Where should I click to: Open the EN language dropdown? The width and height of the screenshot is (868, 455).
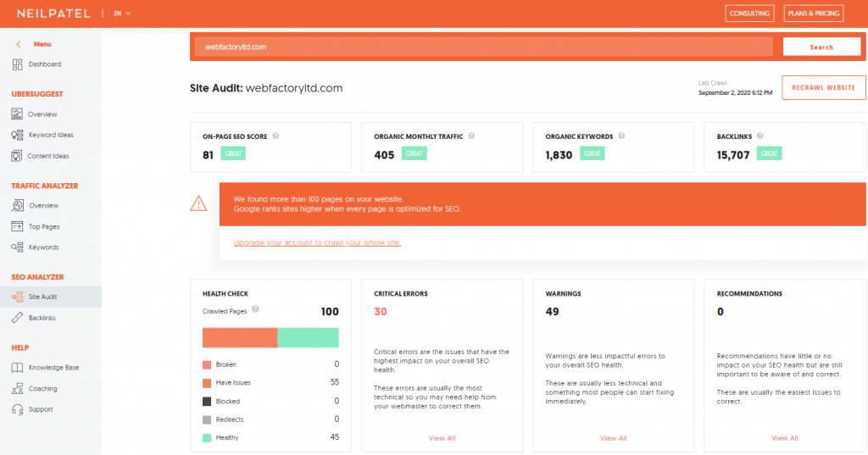122,14
